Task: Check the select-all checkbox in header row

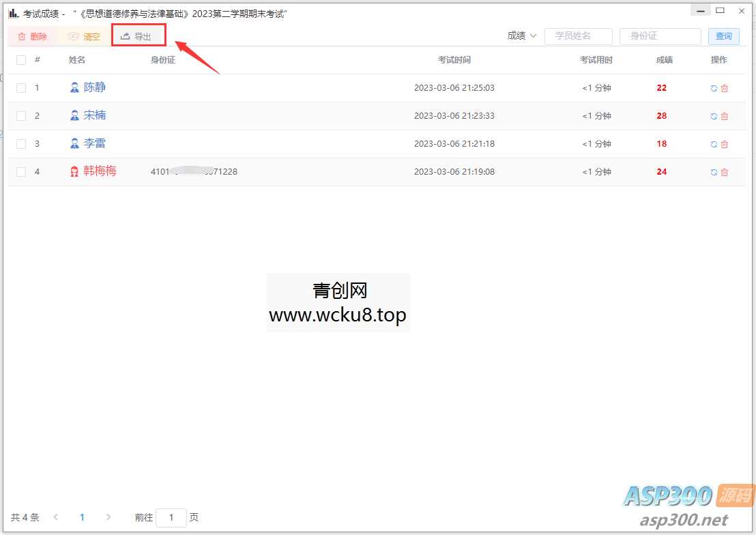Action: point(20,60)
